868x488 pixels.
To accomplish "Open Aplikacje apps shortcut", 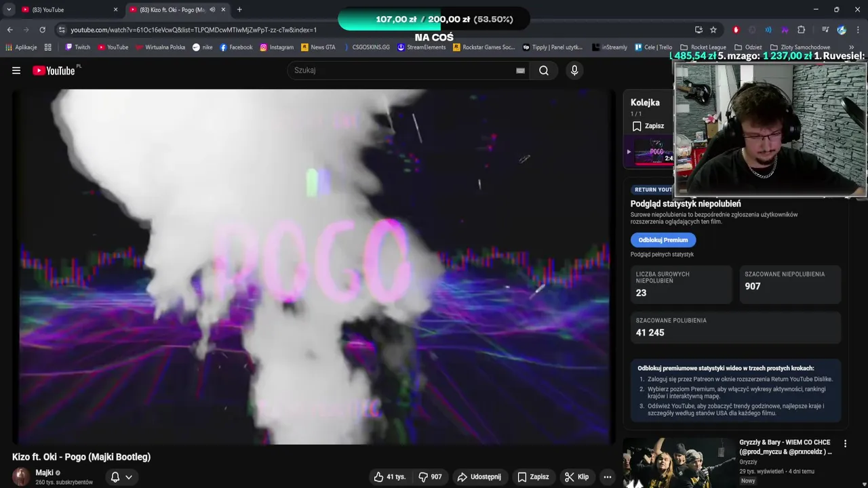I will pos(21,47).
